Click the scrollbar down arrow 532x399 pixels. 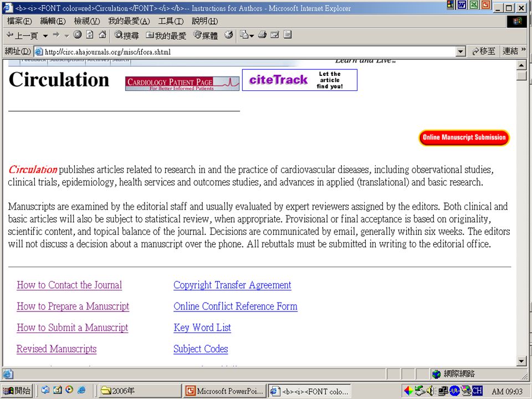pyautogui.click(x=521, y=361)
